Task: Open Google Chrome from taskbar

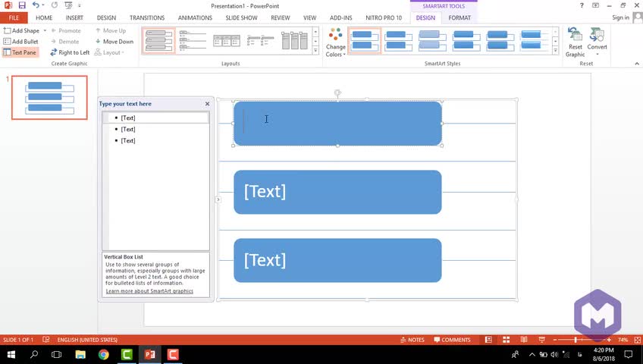Action: (103, 354)
